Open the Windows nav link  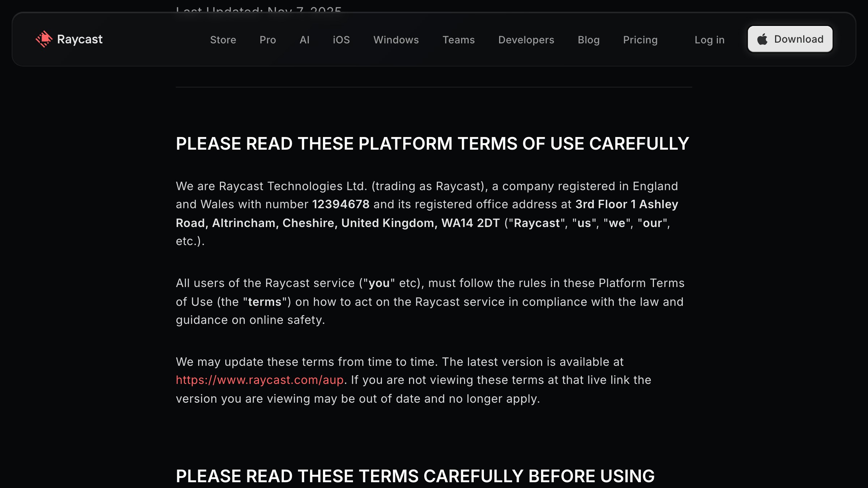coord(396,40)
